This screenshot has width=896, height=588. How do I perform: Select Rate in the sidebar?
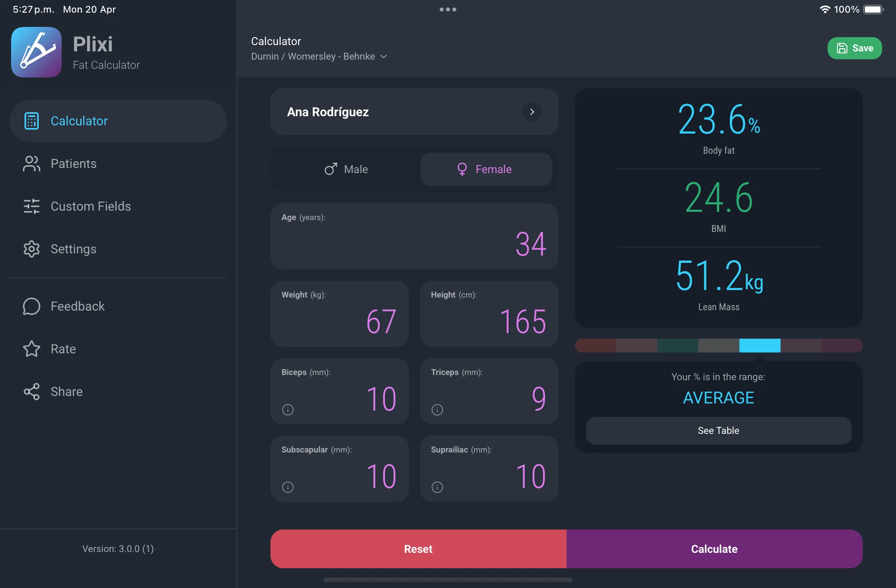click(x=118, y=349)
